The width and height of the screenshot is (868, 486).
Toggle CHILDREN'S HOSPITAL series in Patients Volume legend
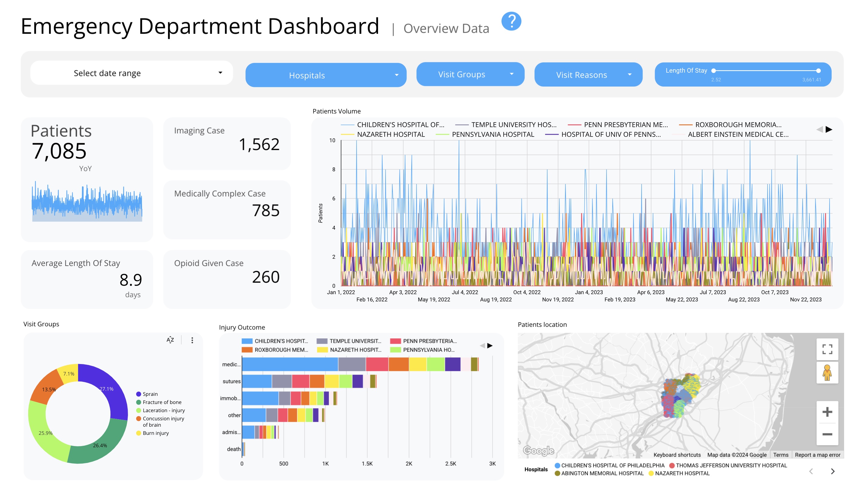click(401, 125)
